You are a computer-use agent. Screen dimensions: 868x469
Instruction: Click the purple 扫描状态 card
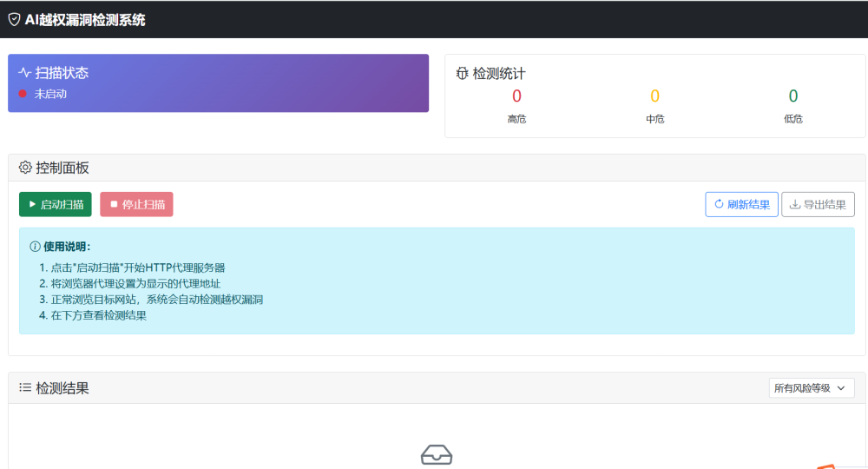[218, 83]
